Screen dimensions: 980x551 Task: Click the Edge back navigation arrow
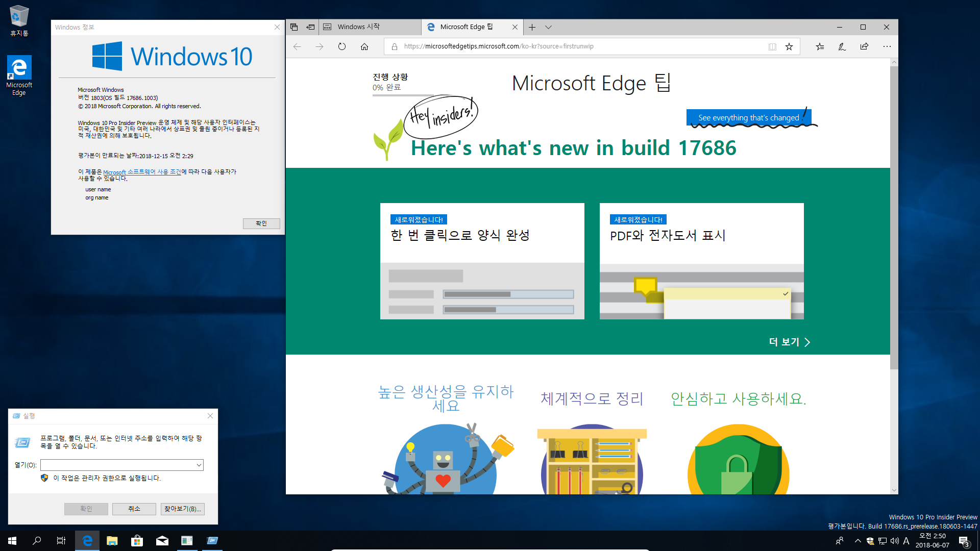pos(297,46)
